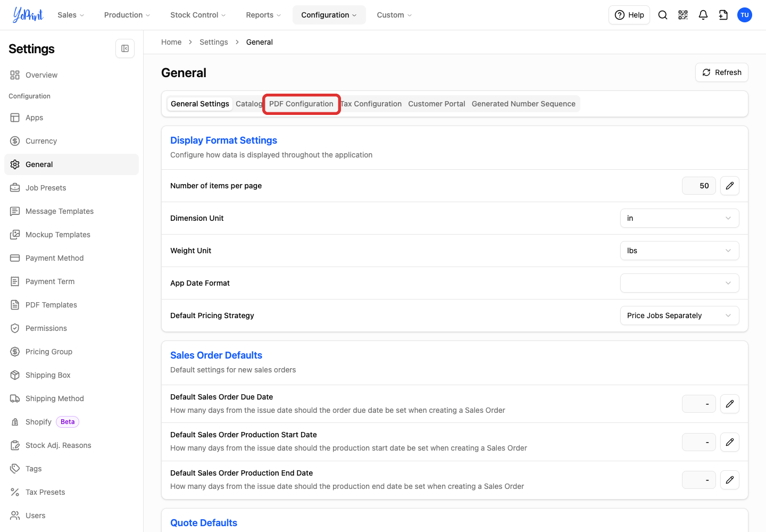Viewport: 766px width, 532px height.
Task: Open Tax Presets settings
Action: pyautogui.click(x=71, y=492)
